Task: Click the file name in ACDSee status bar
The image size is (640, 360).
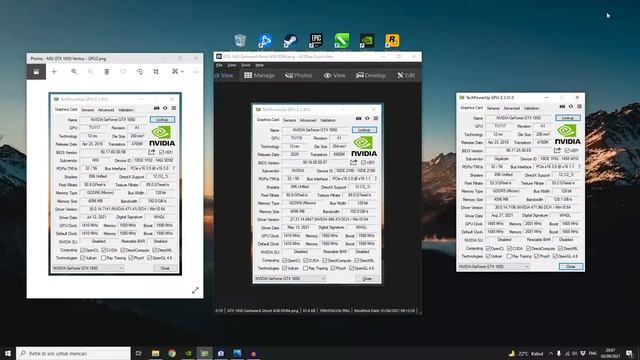Action: tap(262, 311)
